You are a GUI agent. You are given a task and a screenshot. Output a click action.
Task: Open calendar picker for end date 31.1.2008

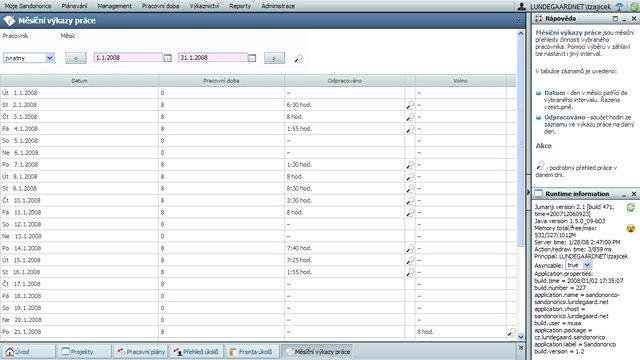pyautogui.click(x=252, y=58)
